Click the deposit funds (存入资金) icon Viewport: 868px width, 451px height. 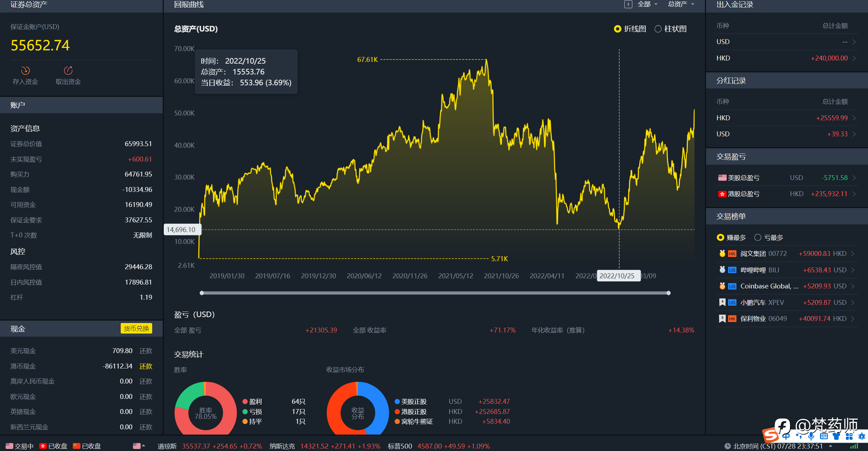click(25, 71)
